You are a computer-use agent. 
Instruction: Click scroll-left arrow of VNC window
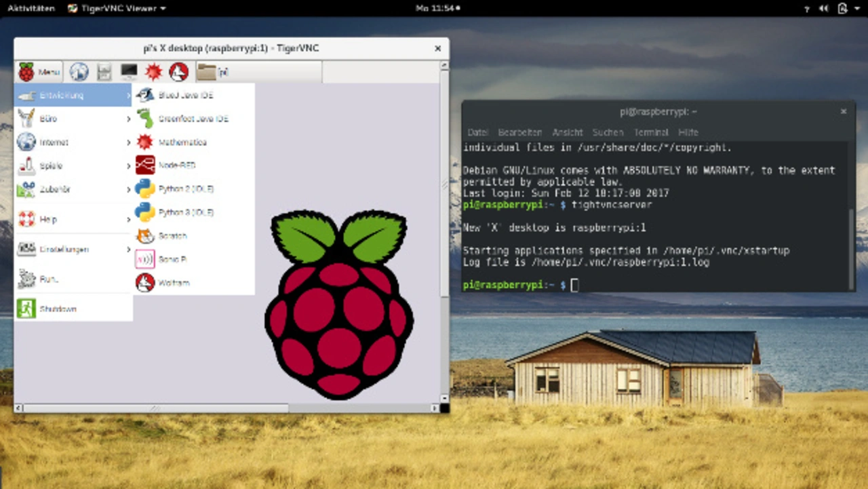tap(19, 408)
